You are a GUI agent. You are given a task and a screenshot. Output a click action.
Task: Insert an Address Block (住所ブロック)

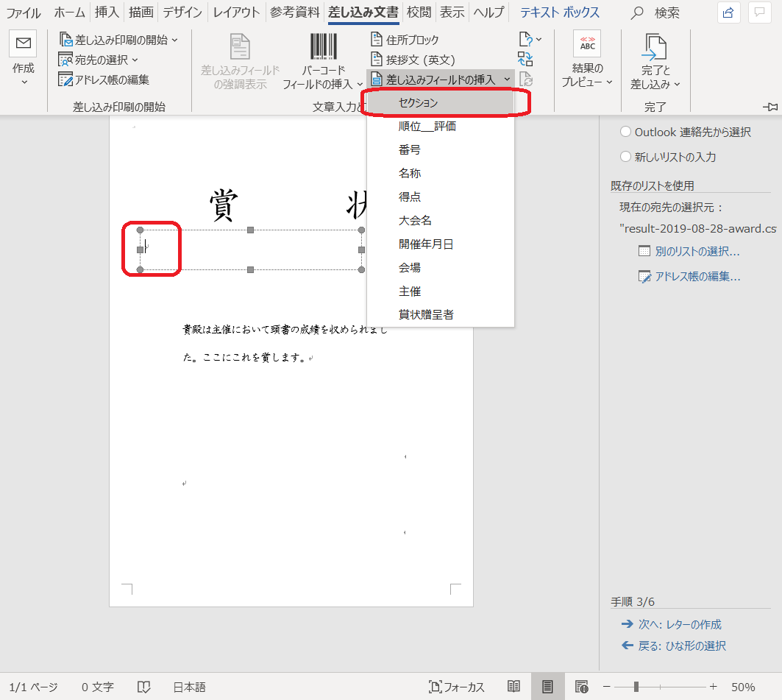tap(405, 40)
